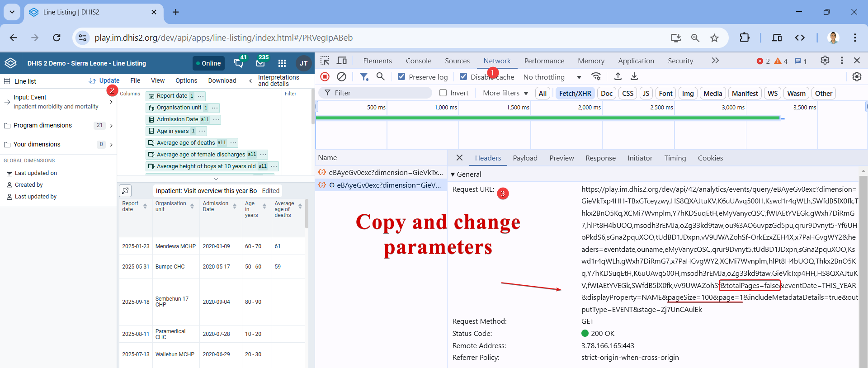
Task: Click the DHIS2 logo icon
Action: 11,63
